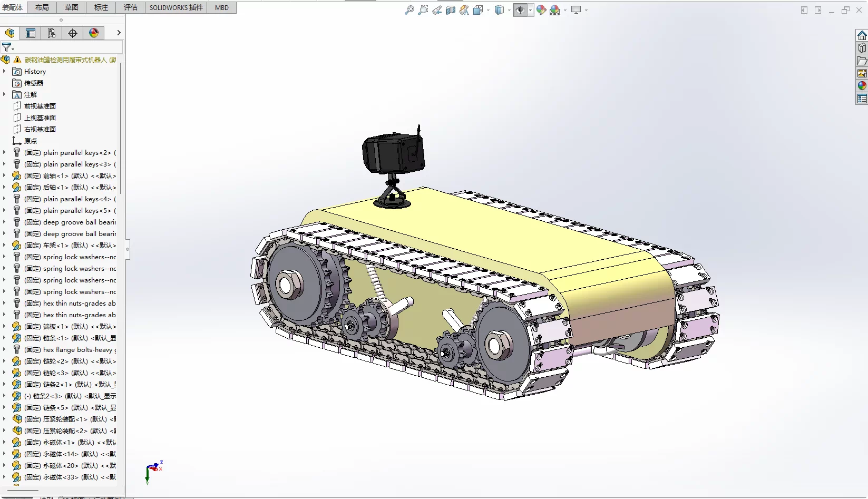Switch to the 评估 ribbon tab

pyautogui.click(x=131, y=7)
